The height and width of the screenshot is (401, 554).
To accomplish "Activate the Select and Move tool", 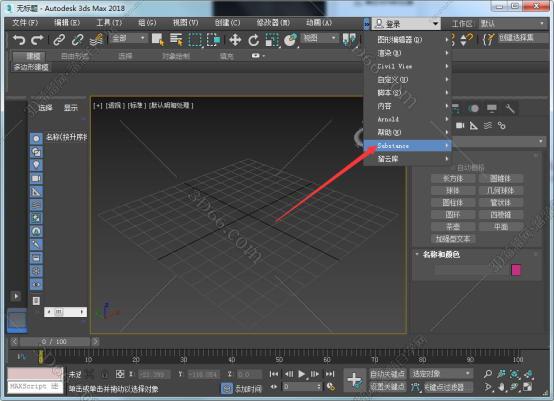I will click(235, 40).
